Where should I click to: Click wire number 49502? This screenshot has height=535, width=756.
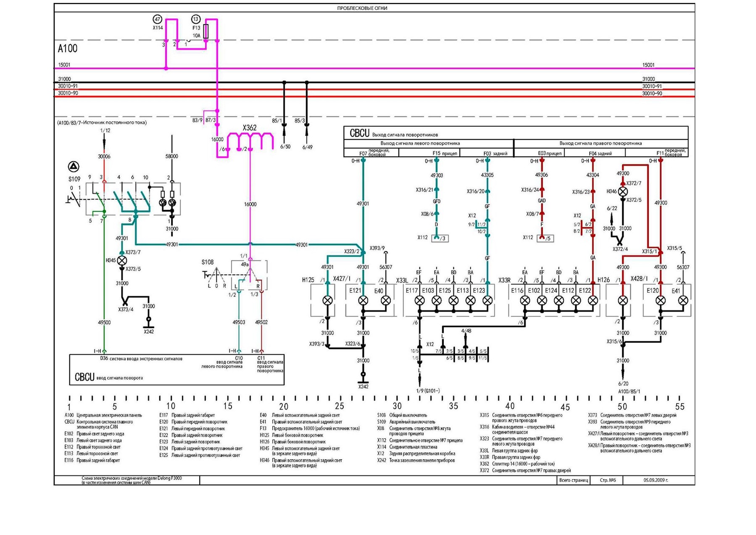pyautogui.click(x=261, y=323)
